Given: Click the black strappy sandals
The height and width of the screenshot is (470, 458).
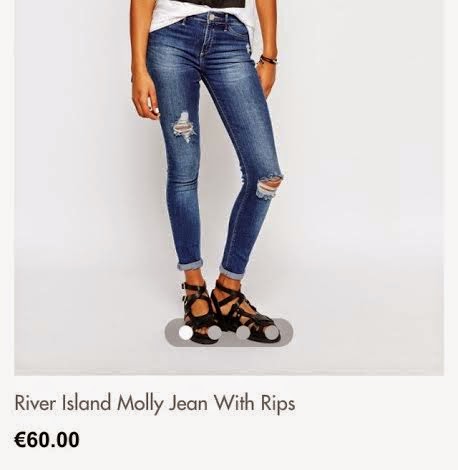Looking at the screenshot, I should click(x=230, y=312).
